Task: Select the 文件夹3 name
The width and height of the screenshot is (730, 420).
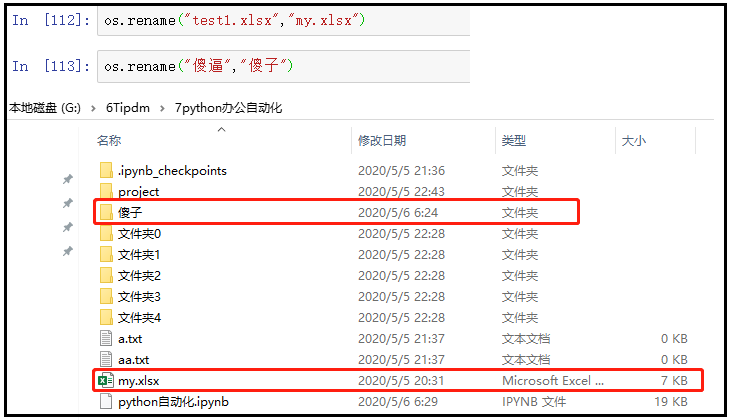Action: click(139, 296)
